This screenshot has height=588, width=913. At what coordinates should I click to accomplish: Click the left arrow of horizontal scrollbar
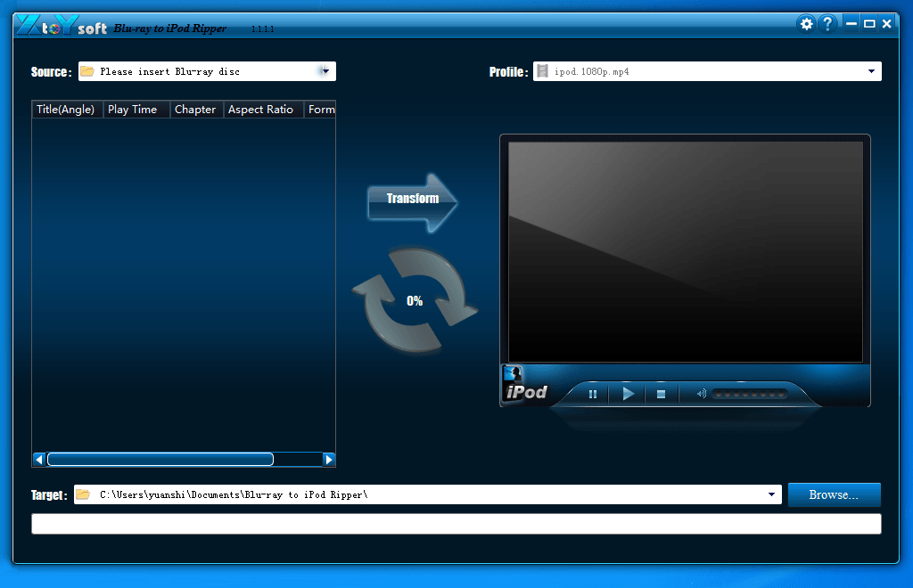(x=39, y=460)
